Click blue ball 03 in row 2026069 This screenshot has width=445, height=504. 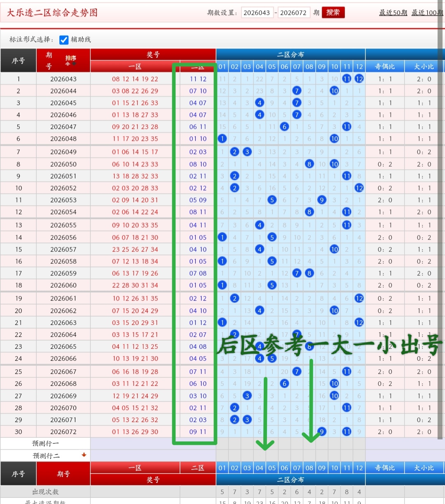click(x=247, y=396)
